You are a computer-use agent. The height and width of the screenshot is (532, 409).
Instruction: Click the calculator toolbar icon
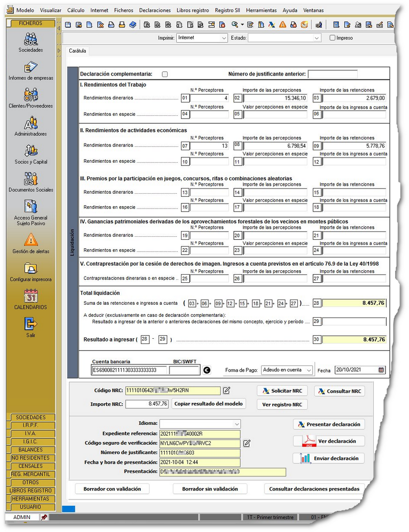336,24
